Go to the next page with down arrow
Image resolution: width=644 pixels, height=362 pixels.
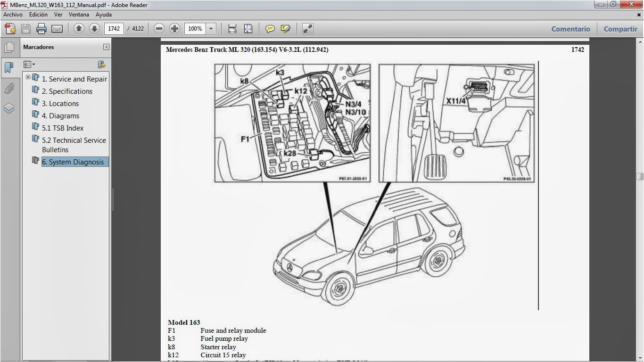click(94, 29)
